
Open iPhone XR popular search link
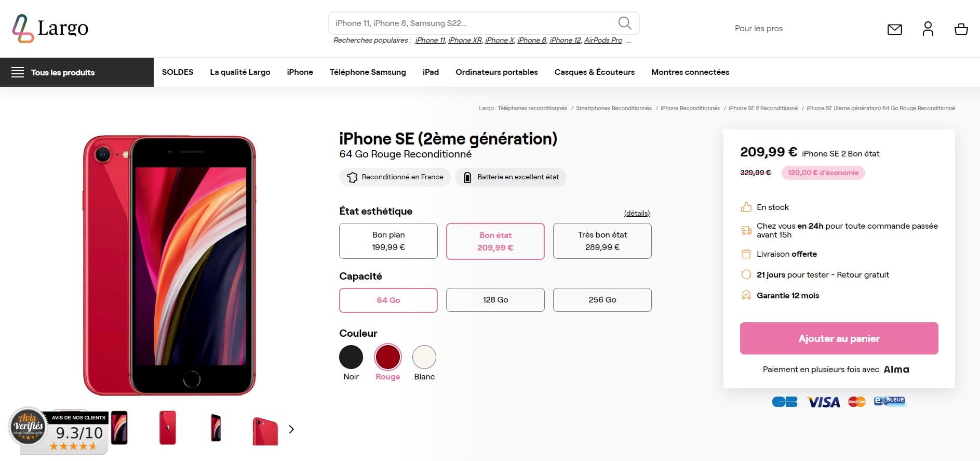pyautogui.click(x=465, y=41)
